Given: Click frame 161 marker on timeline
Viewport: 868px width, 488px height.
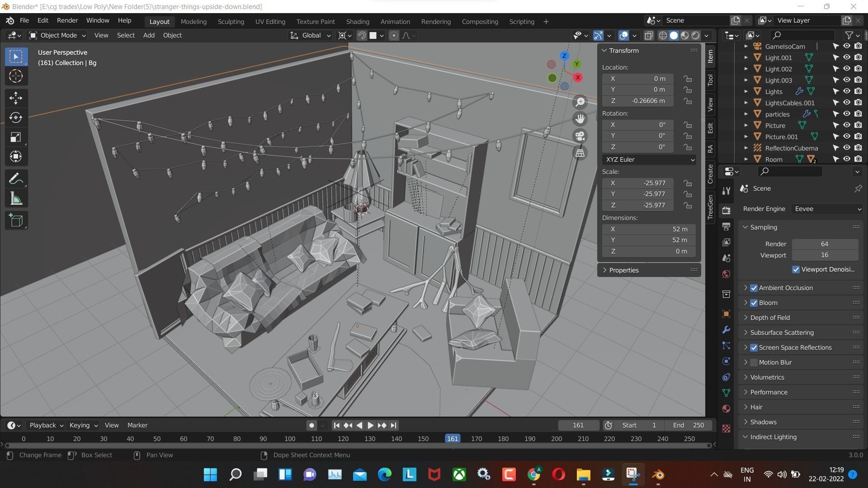Looking at the screenshot, I should coord(453,439).
